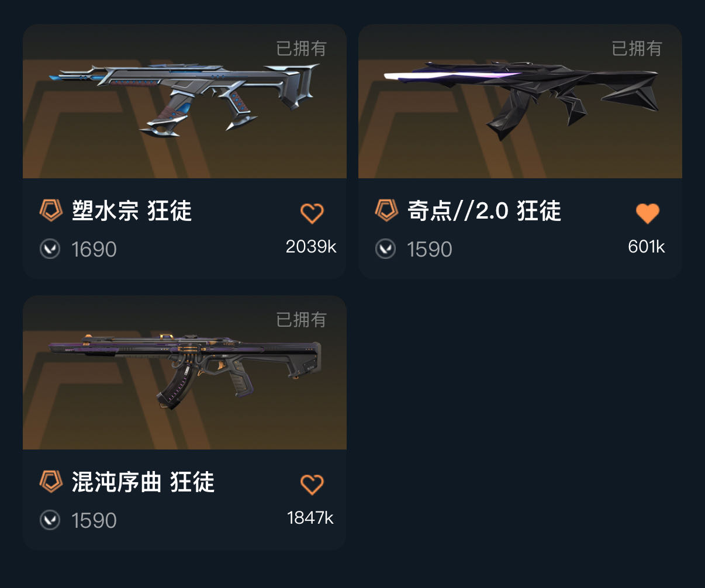705x588 pixels.
Task: Click the tier badge beside 混沌序曲 狂徒
Action: click(51, 482)
